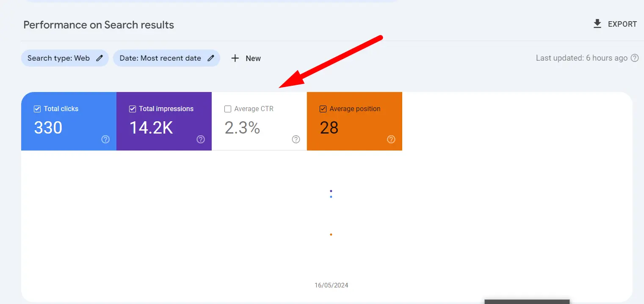
Task: Open the Date: Most recent date chip
Action: (166, 58)
